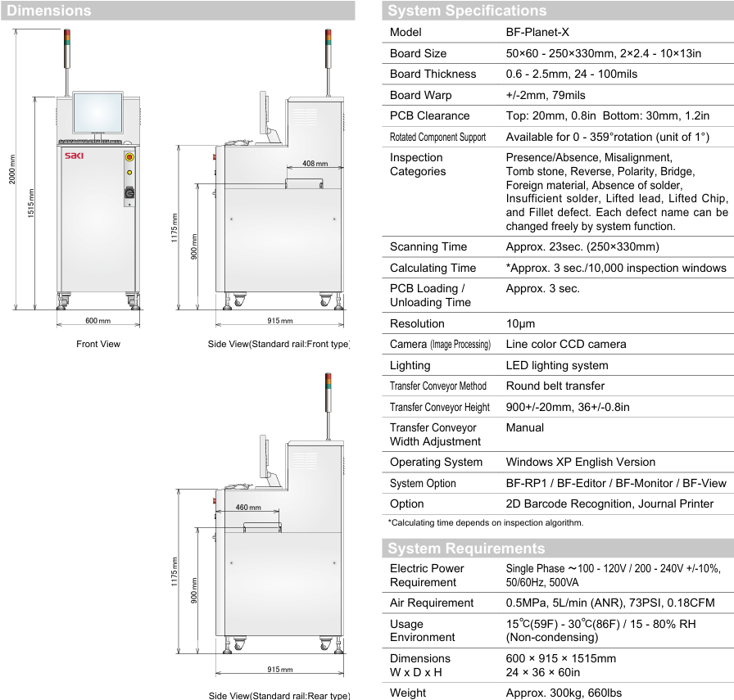Click the 600 mm width label under the front view
This screenshot has width=734, height=700.
click(x=97, y=321)
